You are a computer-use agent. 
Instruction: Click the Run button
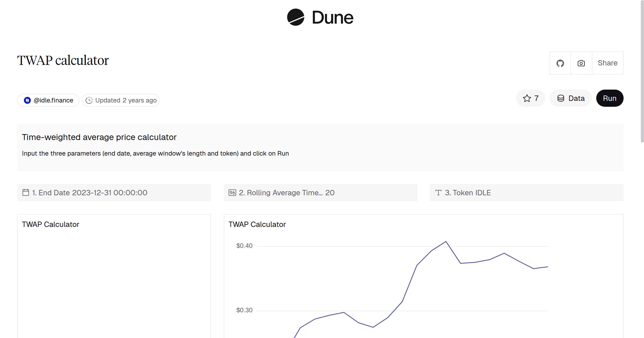pyautogui.click(x=610, y=98)
